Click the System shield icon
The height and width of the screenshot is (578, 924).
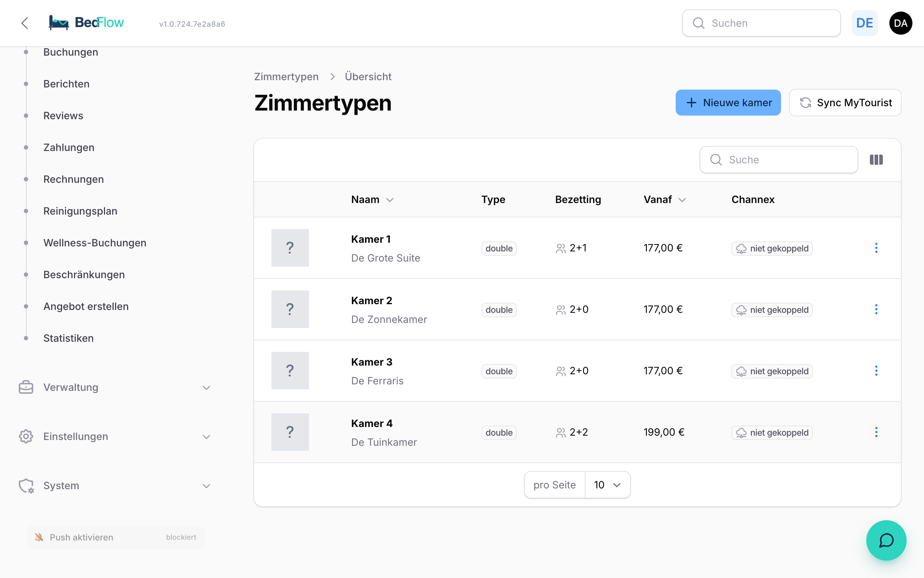tap(26, 486)
